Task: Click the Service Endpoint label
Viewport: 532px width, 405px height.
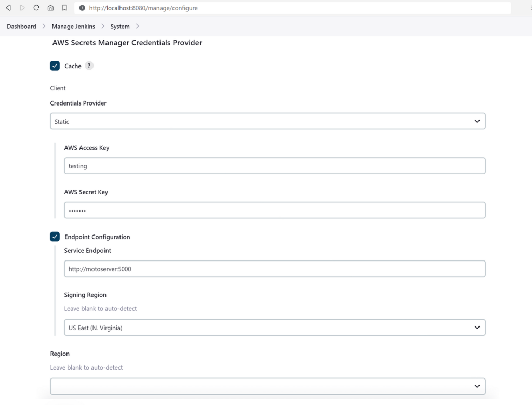Action: [87, 251]
